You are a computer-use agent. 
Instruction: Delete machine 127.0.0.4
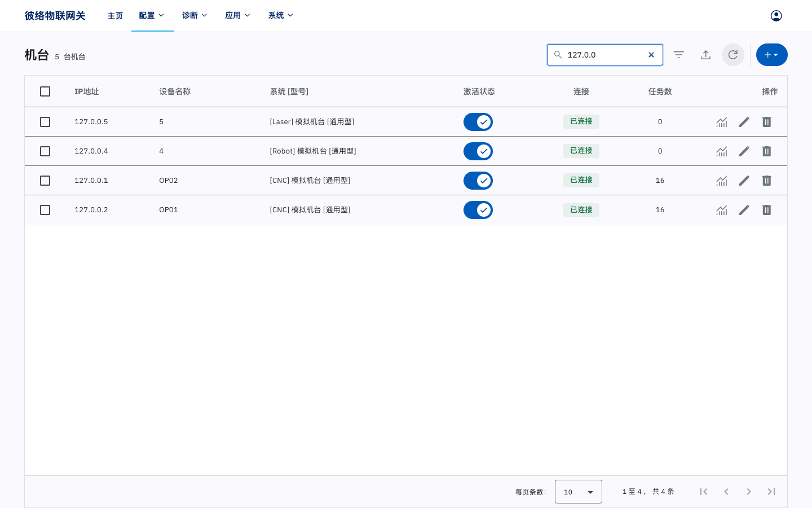(767, 151)
